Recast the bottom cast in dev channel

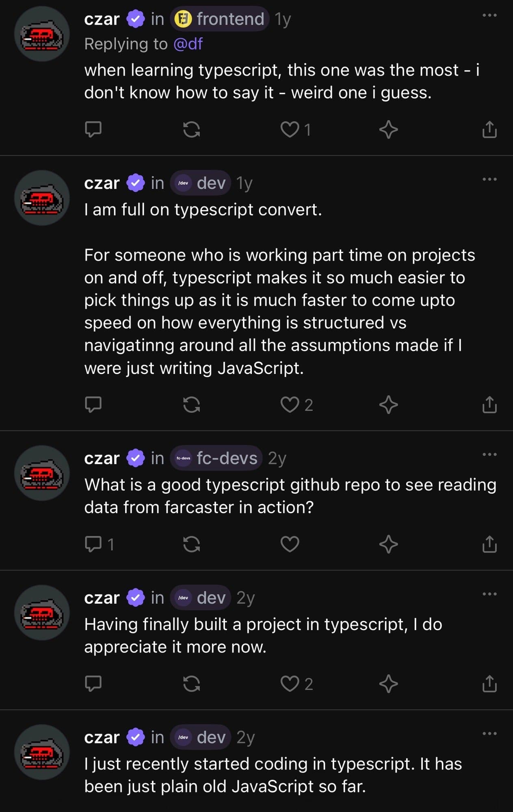192,810
